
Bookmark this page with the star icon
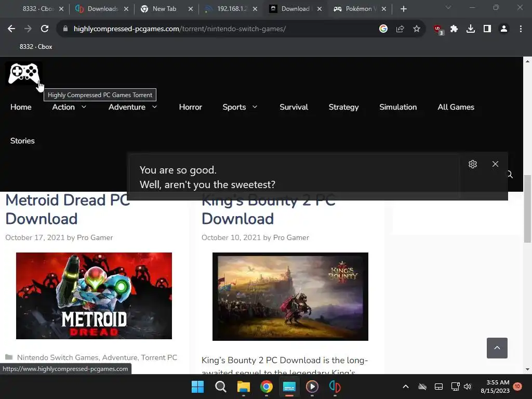click(x=417, y=29)
